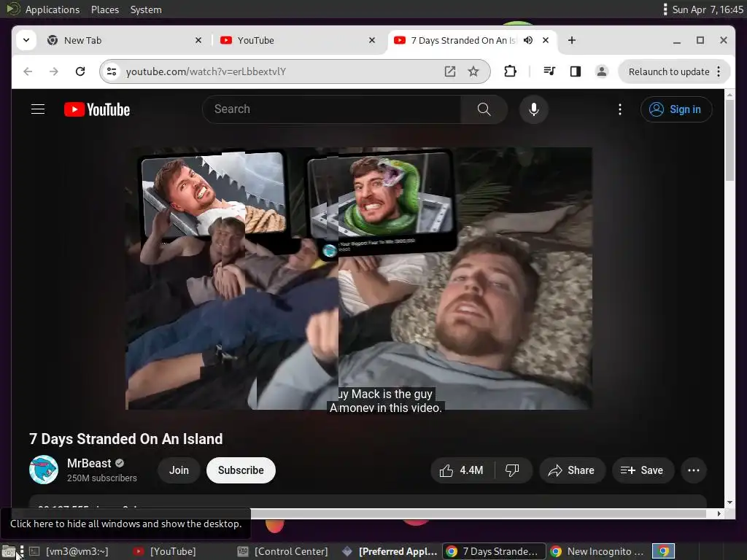Open the YouTube hamburger guide menu

coord(38,109)
